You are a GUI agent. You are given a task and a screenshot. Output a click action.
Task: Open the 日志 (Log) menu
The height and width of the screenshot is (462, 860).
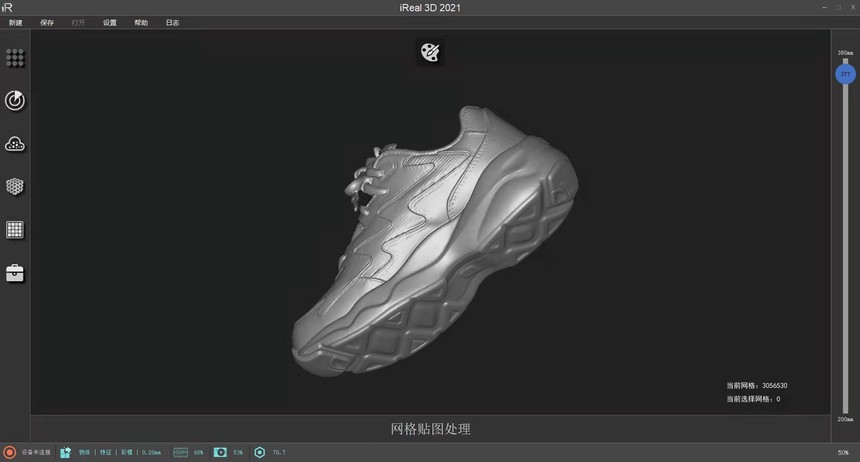(x=172, y=22)
